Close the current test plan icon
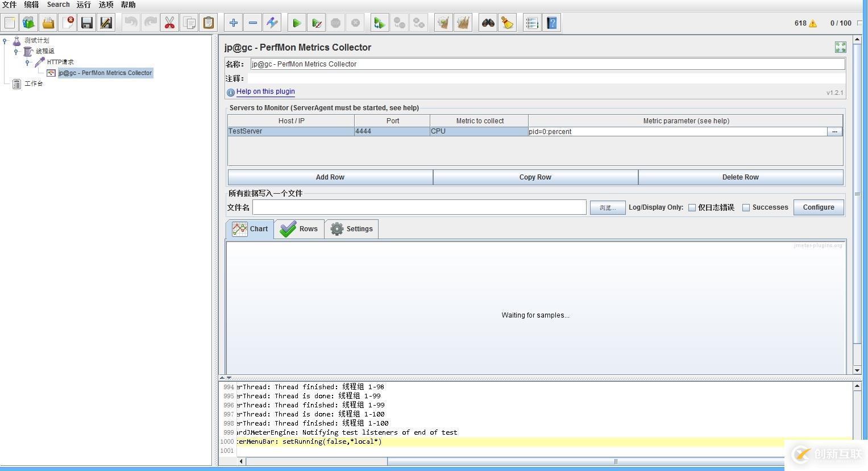 click(68, 23)
